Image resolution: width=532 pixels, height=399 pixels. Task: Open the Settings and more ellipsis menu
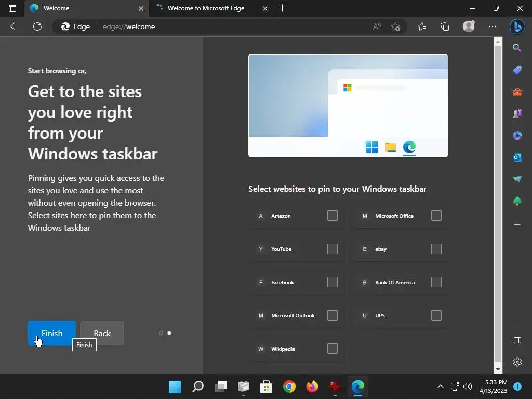tap(493, 26)
